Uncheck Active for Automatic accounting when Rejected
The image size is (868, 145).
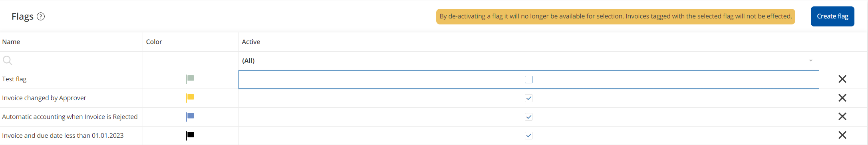coord(528,117)
